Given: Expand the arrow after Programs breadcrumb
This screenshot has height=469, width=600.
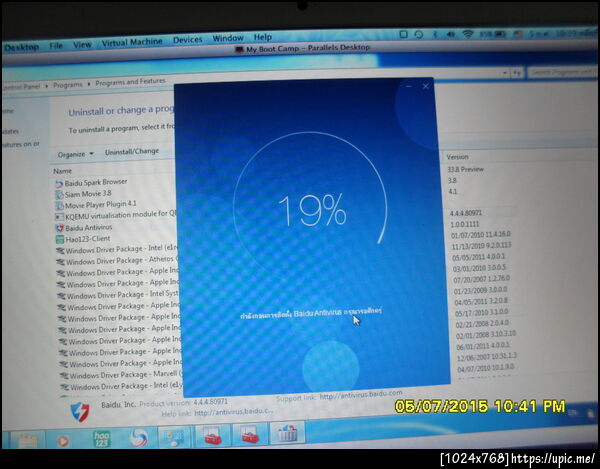Looking at the screenshot, I should [89, 84].
